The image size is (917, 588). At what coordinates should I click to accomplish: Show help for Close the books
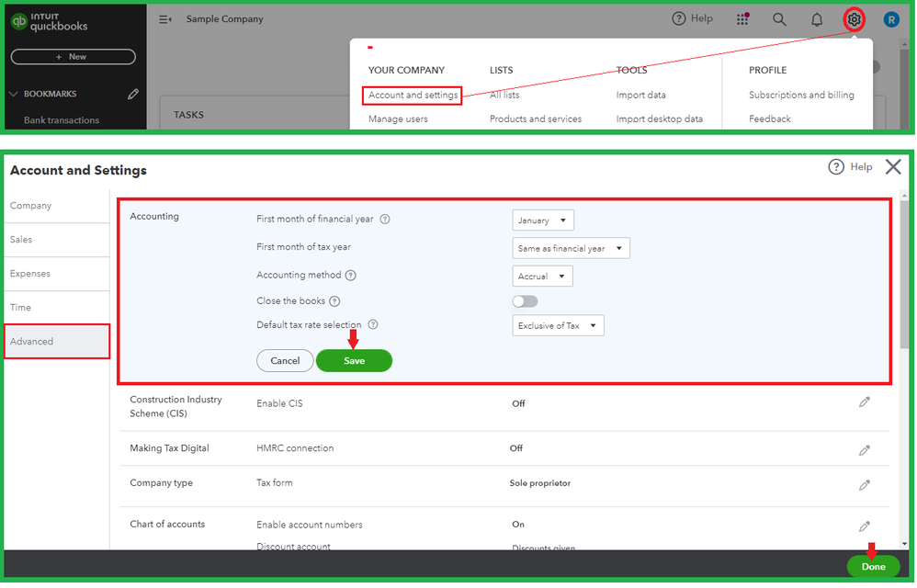(334, 301)
